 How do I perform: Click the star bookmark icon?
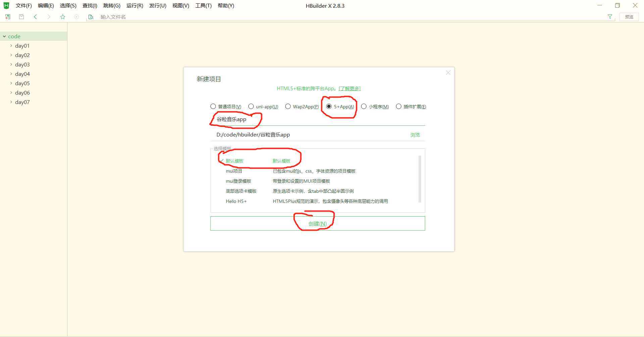point(63,17)
